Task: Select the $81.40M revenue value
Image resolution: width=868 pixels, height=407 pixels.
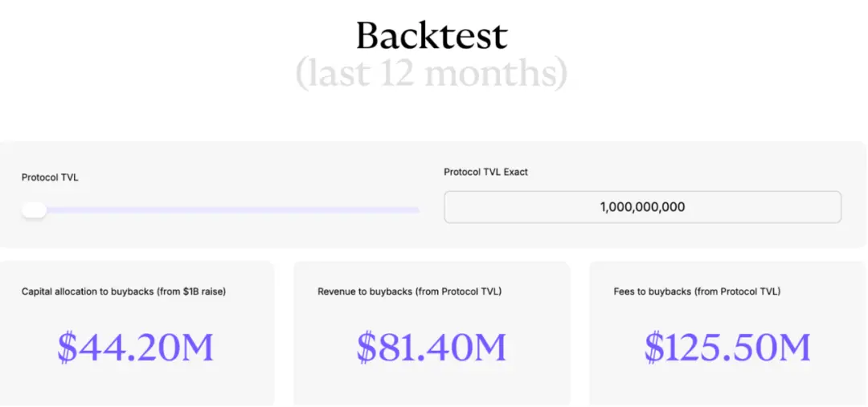Action: 432,347
